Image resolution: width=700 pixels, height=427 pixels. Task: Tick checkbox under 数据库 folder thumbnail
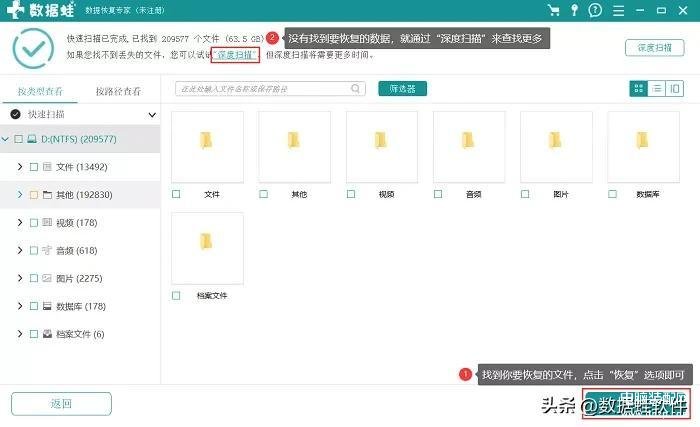(x=612, y=194)
